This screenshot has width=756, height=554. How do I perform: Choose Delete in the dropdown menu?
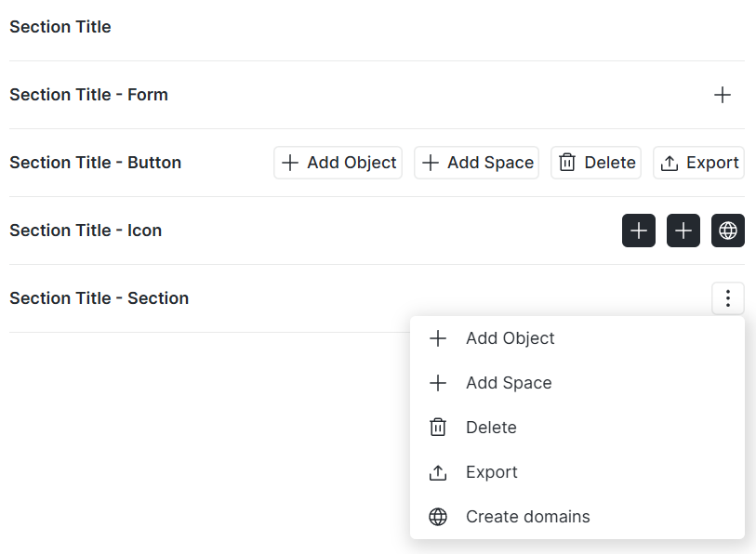coord(491,428)
